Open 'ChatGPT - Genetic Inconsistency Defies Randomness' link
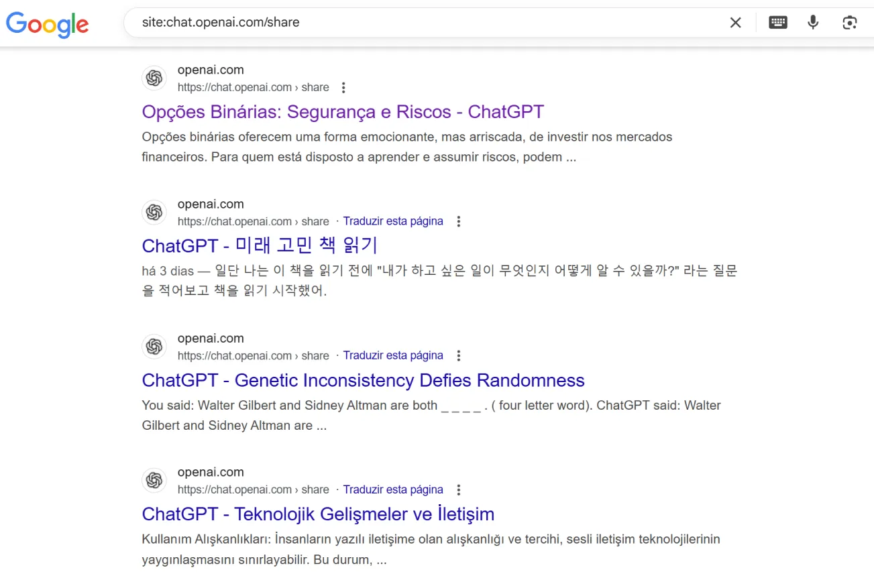 coord(363,380)
